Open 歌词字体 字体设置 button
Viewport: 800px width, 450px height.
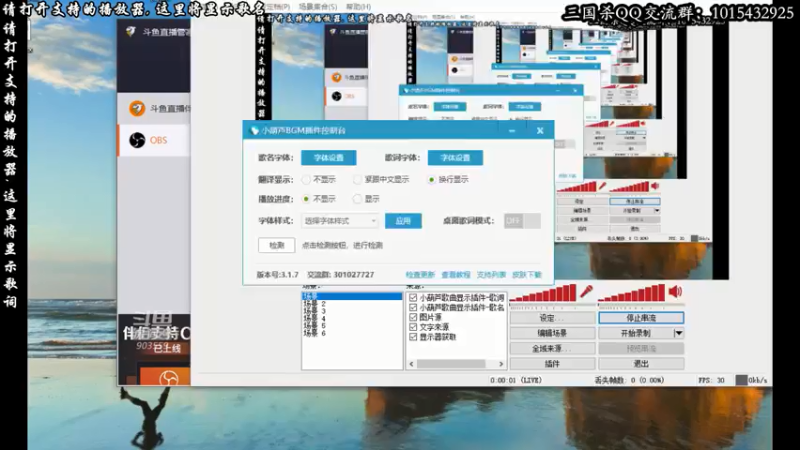pos(455,158)
